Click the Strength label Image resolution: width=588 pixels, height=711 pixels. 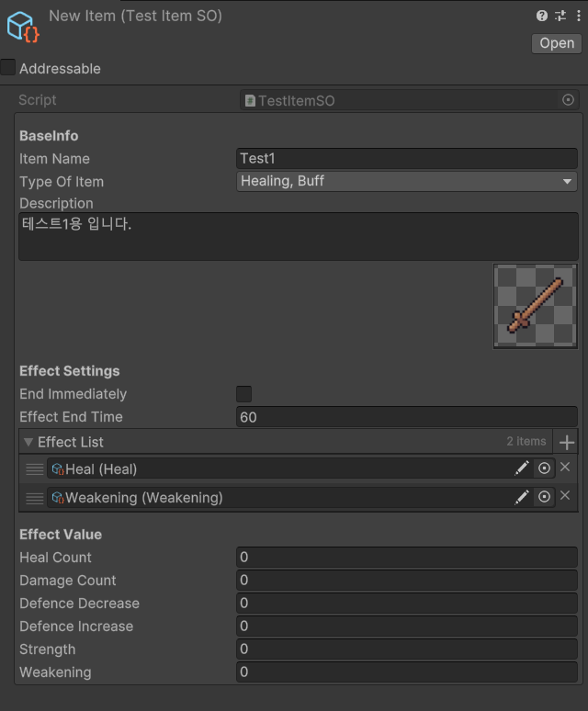(48, 649)
